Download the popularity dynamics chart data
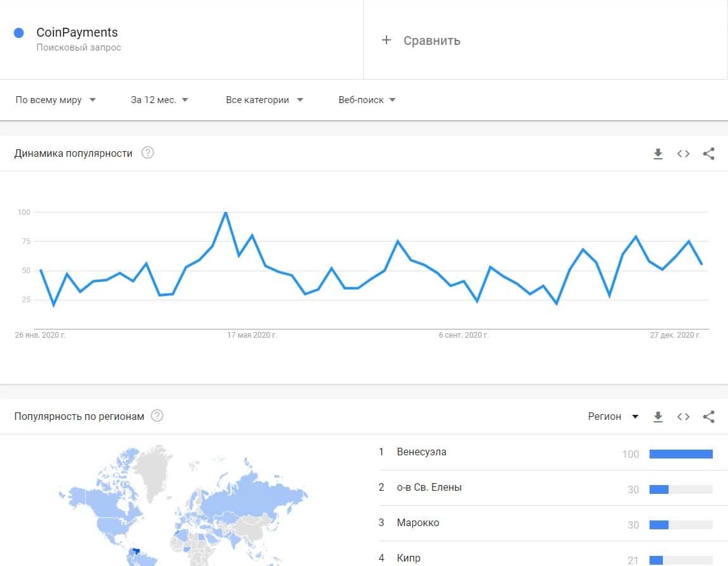This screenshot has height=566, width=728. [x=658, y=154]
